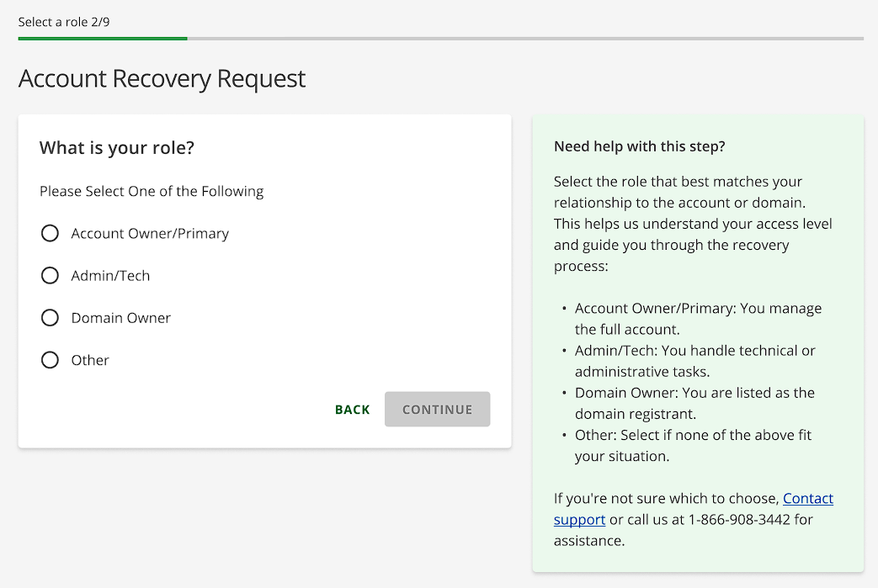The image size is (878, 588).
Task: Click the 'Account Recovery Request' page heading
Action: point(162,78)
